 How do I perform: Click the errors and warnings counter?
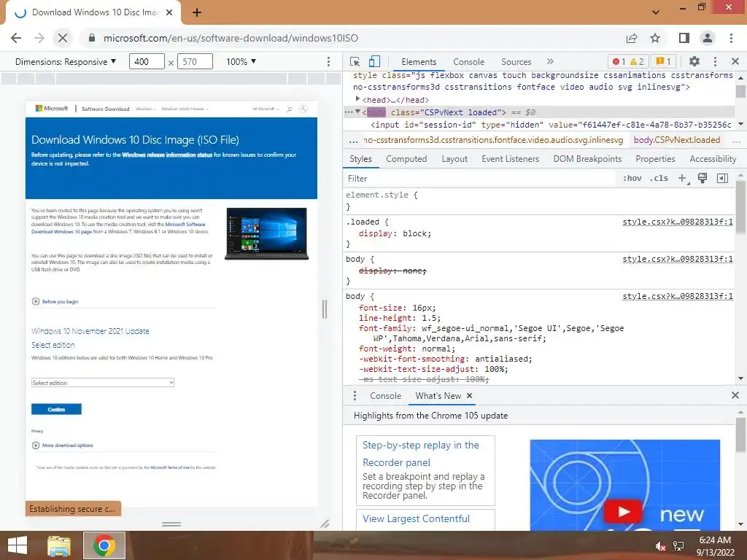628,61
